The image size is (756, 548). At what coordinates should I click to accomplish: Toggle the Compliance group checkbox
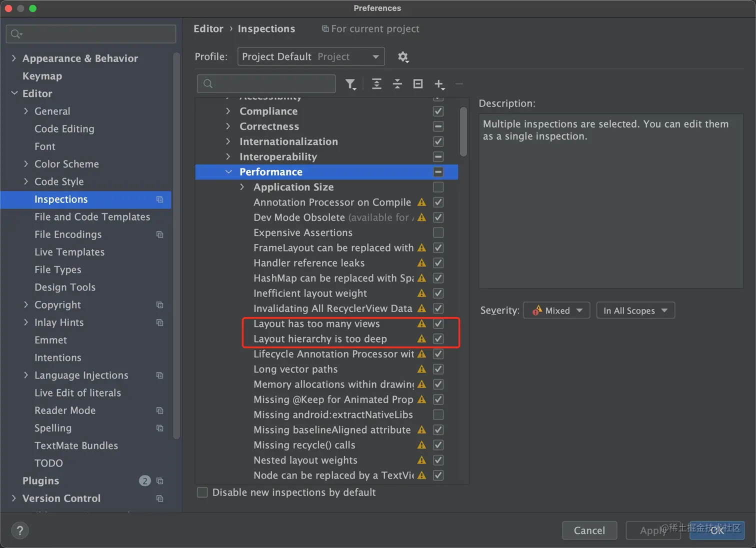(x=438, y=111)
